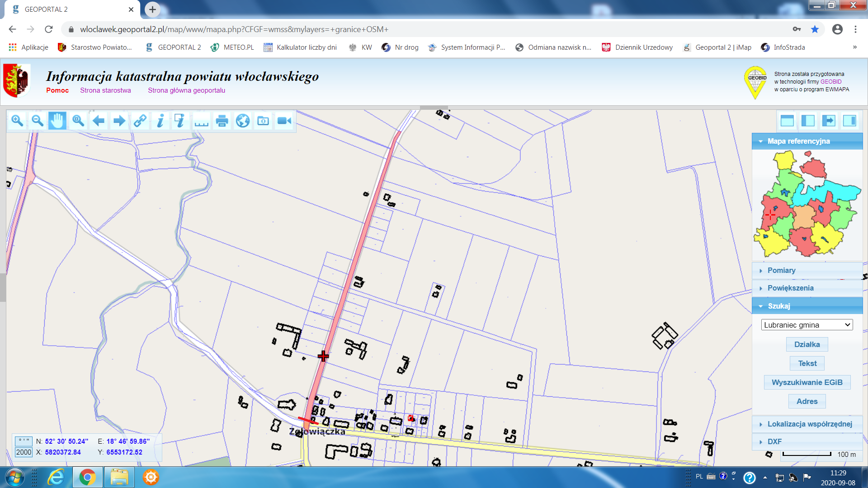Select the zoom out magnifier tool
The height and width of the screenshot is (488, 868).
click(38, 121)
